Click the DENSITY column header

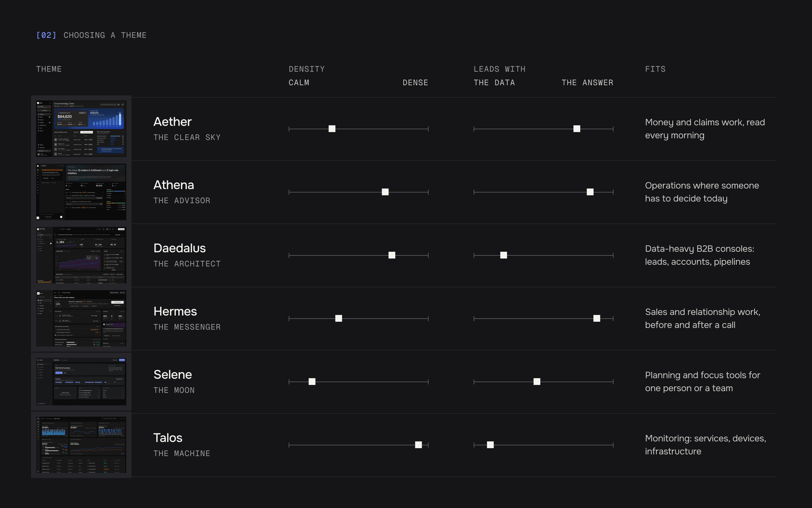tap(307, 69)
